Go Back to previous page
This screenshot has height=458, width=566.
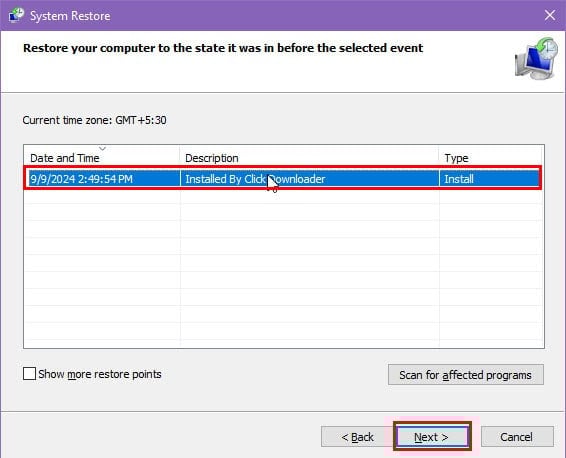(x=357, y=437)
